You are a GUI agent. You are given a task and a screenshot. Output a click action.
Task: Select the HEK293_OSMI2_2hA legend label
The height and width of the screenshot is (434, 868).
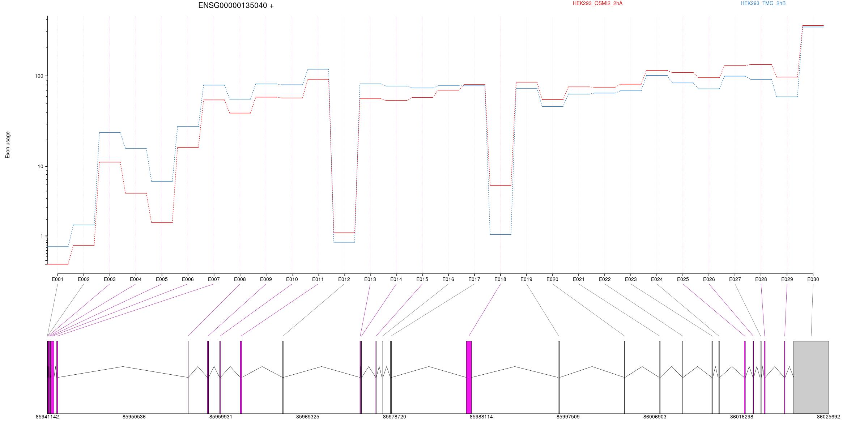click(597, 3)
